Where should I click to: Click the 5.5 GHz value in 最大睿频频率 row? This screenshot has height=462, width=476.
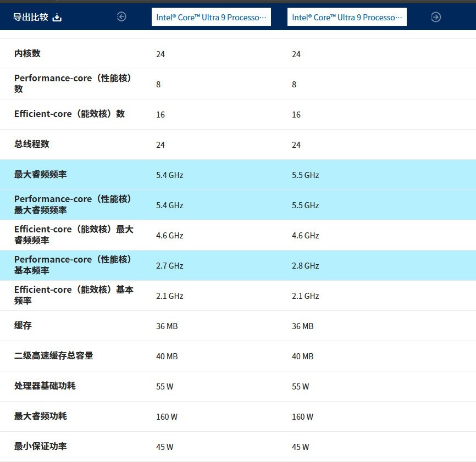pos(305,175)
